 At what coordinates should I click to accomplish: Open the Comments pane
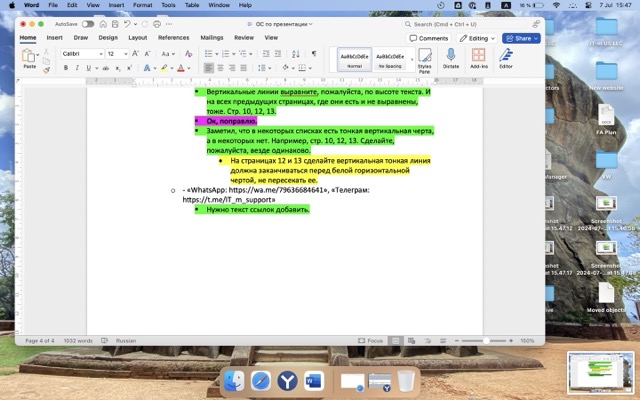430,38
